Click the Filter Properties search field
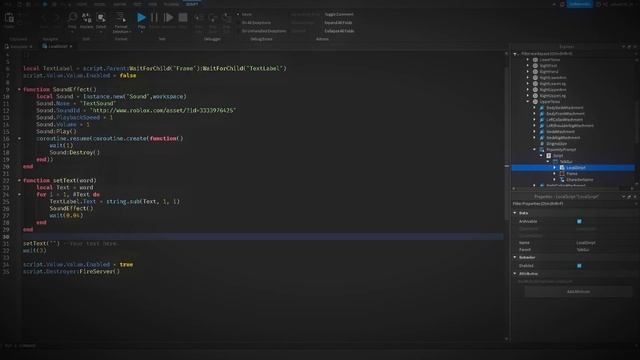 pos(573,204)
